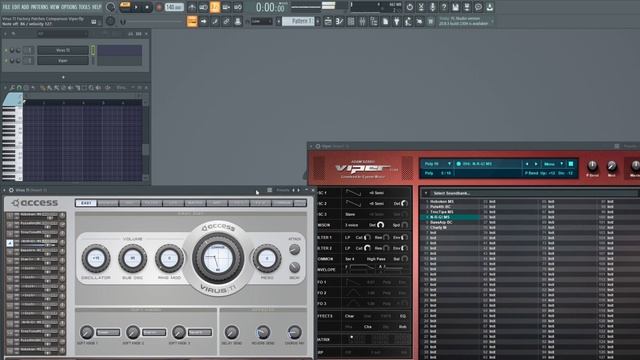Click the magnet snap icon in piano roll toolbar
Image resolution: width=640 pixels, height=360 pixels.
click(x=19, y=88)
